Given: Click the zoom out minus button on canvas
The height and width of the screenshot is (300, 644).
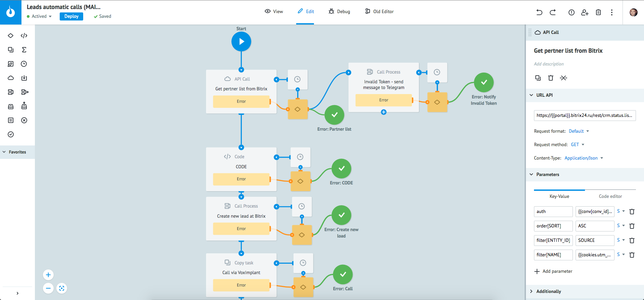Looking at the screenshot, I should [48, 288].
